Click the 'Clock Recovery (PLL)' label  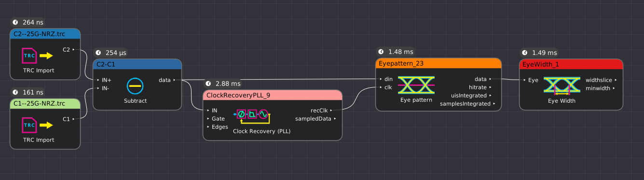(261, 131)
